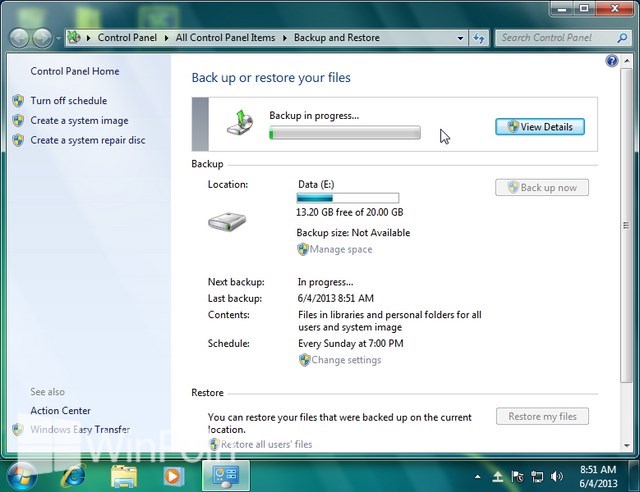
Task: Focus the Search Control Panel field
Action: pyautogui.click(x=557, y=38)
